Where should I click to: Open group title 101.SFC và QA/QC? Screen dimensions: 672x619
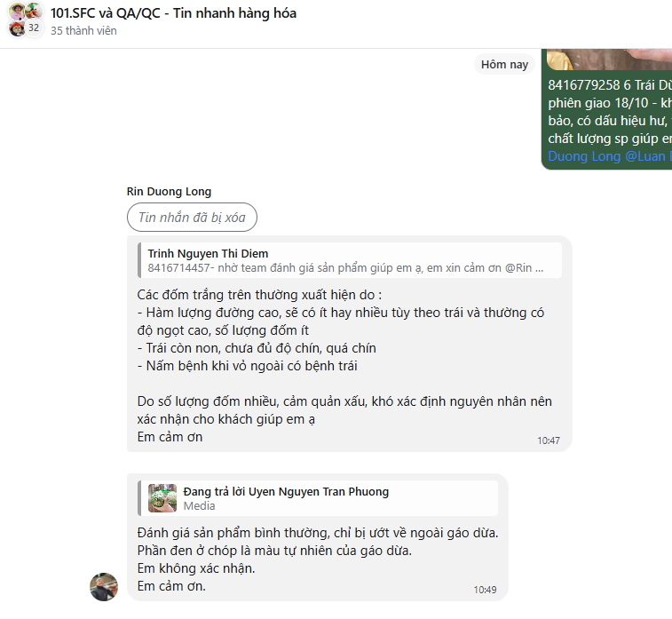coord(173,13)
